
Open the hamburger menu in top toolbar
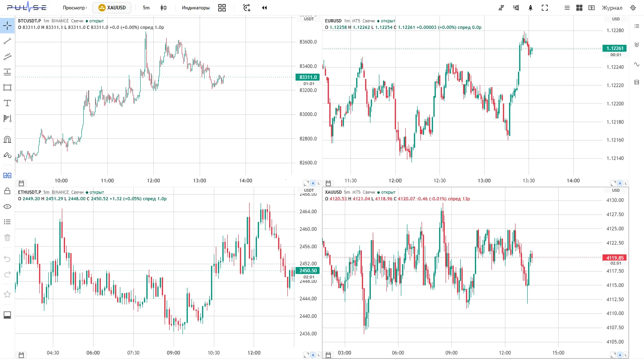567,8
